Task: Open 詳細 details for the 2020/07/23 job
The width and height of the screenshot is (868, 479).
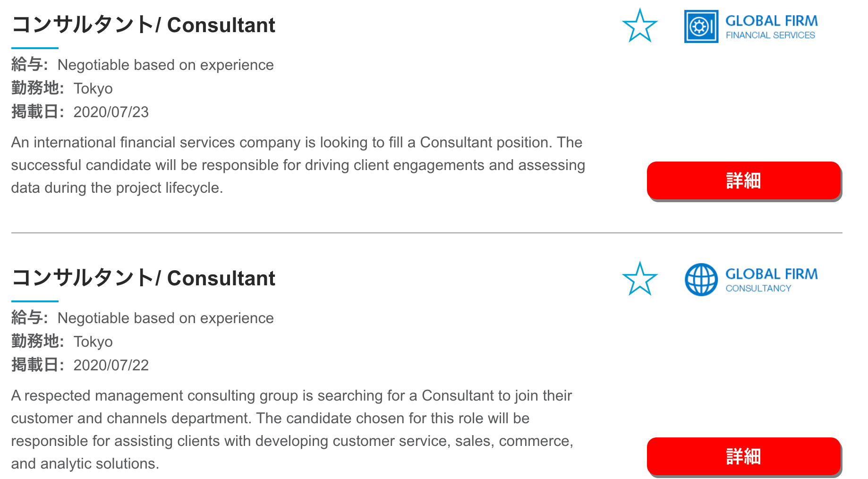Action: 744,180
